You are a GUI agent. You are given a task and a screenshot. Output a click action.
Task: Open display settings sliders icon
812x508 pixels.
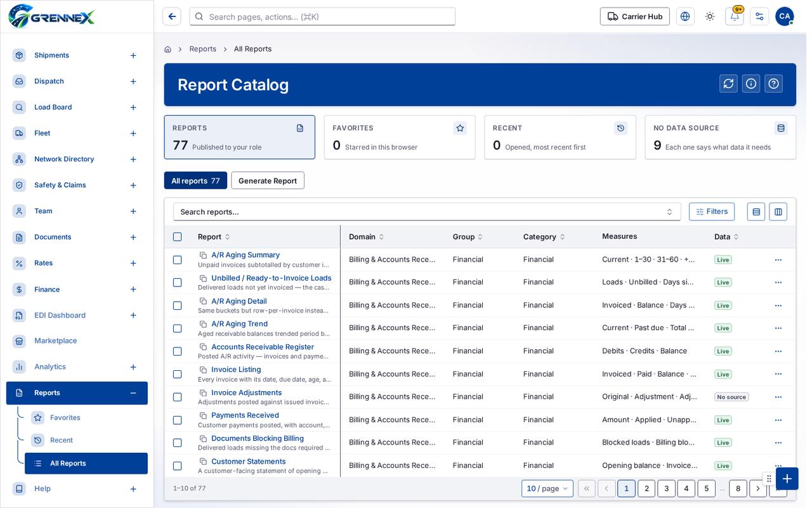(x=759, y=17)
